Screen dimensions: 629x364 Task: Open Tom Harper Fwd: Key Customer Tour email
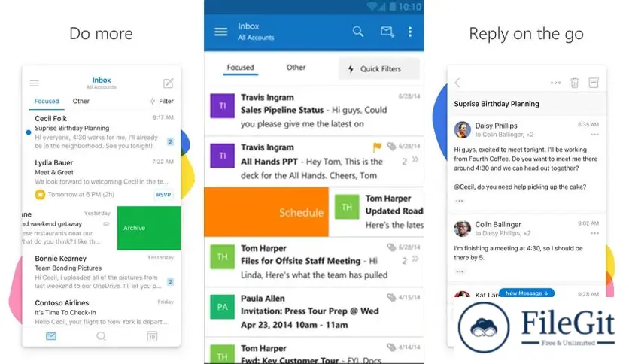tap(314, 350)
